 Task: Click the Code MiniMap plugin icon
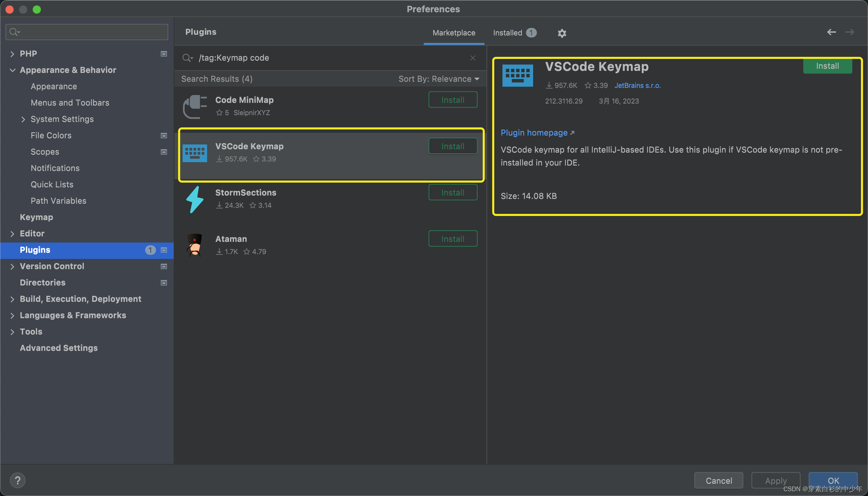[195, 106]
